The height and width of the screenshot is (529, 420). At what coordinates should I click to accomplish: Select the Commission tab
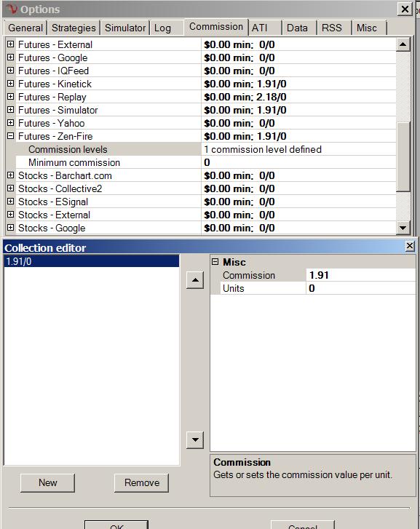(x=216, y=27)
